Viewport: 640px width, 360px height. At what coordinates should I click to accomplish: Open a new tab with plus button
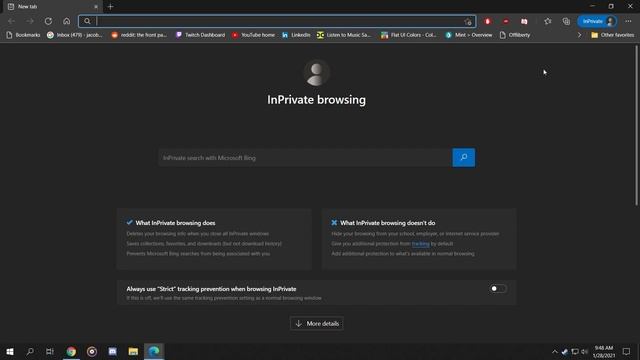pos(110,7)
